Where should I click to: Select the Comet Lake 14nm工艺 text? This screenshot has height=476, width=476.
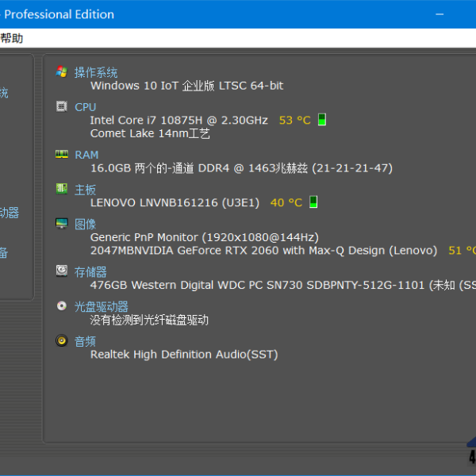(150, 133)
